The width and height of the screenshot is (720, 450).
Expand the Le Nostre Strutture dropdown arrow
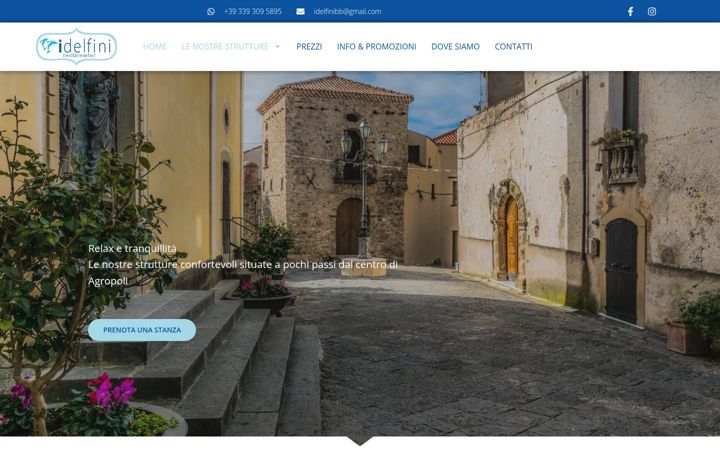click(277, 46)
